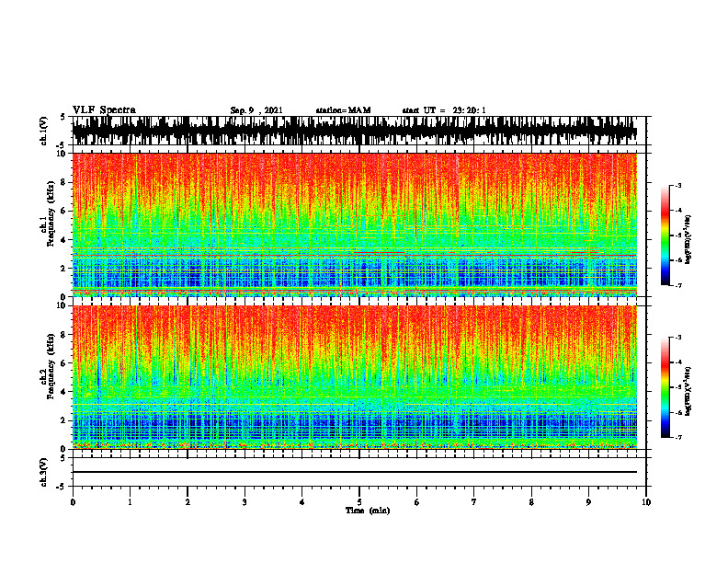Click the "ch.1(V)" waveform axis label
The image size is (728, 563).
(x=44, y=131)
